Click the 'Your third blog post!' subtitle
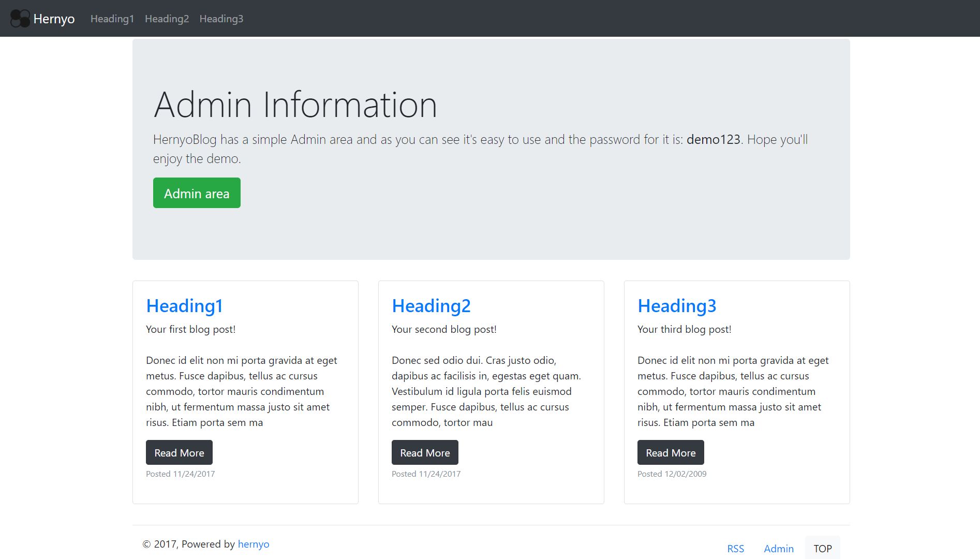The height and width of the screenshot is (559, 980). click(684, 329)
